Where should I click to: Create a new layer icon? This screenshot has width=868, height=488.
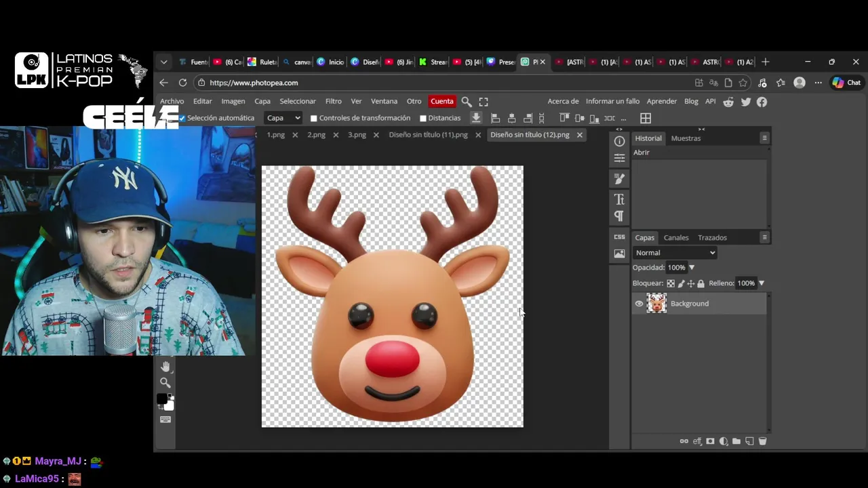[x=749, y=441]
